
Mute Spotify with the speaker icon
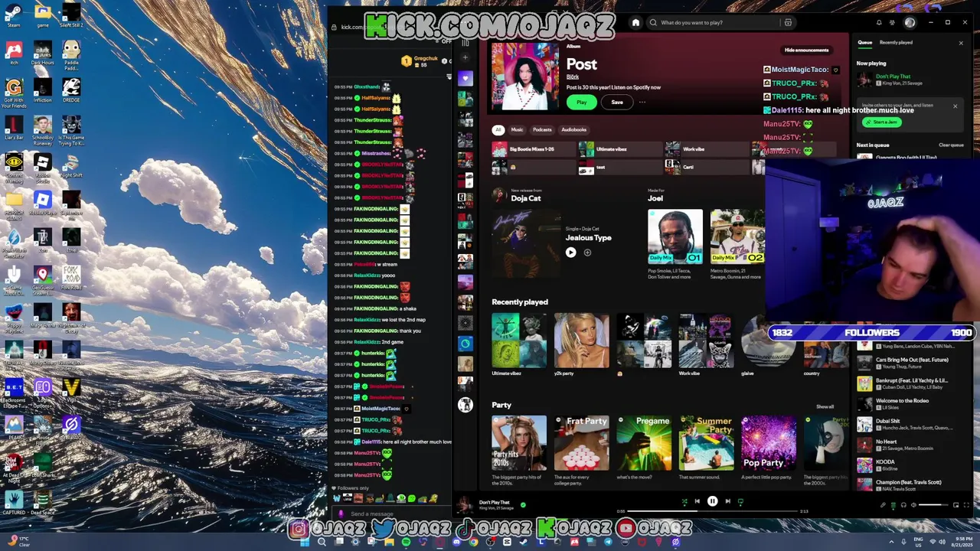pyautogui.click(x=913, y=505)
